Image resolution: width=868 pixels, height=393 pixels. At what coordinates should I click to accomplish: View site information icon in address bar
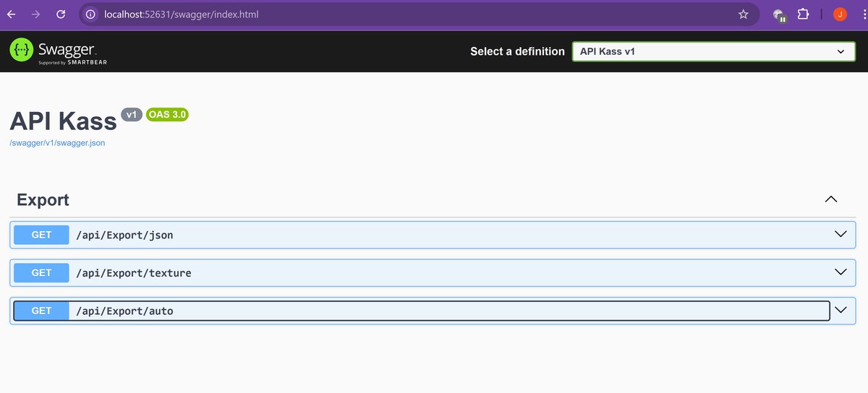(89, 14)
